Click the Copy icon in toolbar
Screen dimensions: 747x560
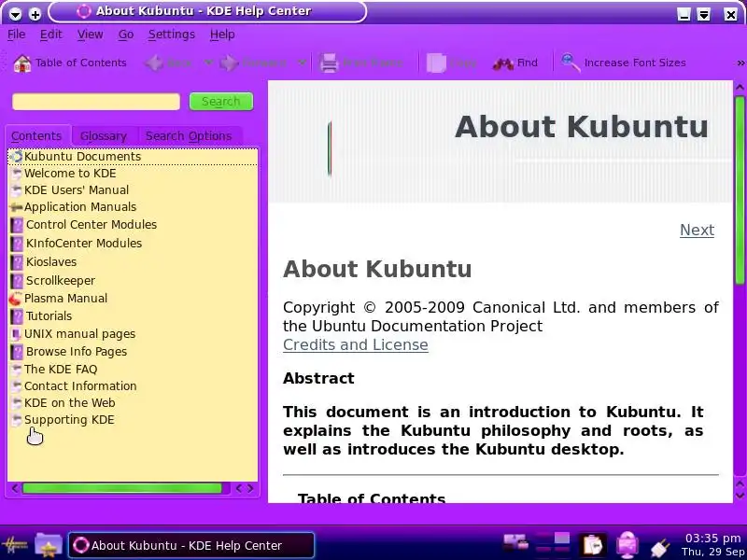436,63
